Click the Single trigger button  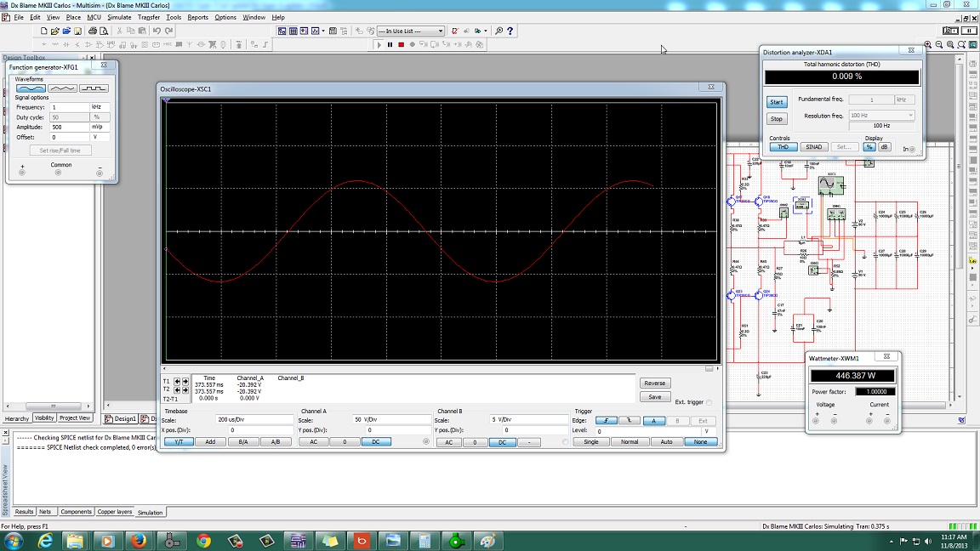590,441
